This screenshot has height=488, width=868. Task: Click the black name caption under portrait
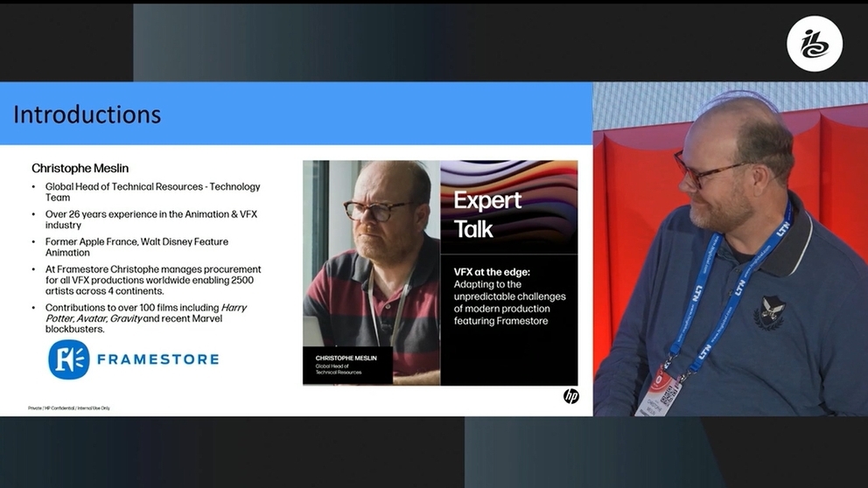(x=347, y=365)
